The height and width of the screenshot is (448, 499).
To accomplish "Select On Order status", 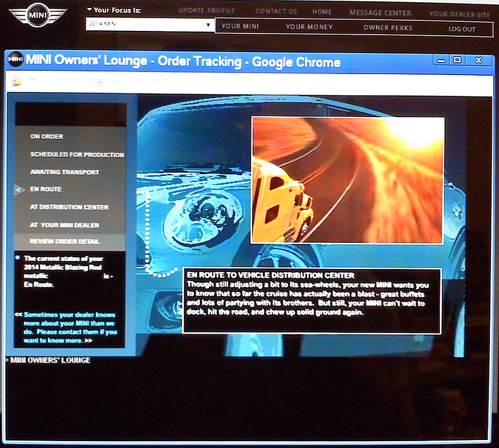I will coord(47,136).
